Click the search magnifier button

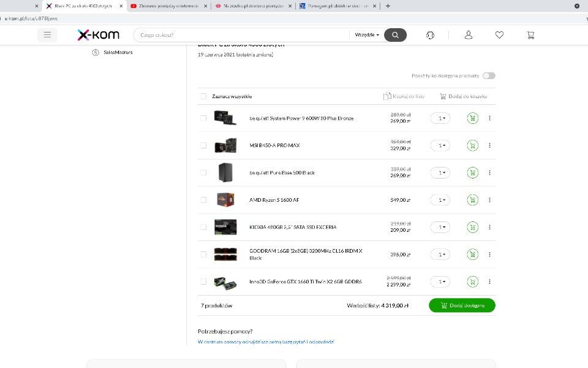[x=395, y=35]
